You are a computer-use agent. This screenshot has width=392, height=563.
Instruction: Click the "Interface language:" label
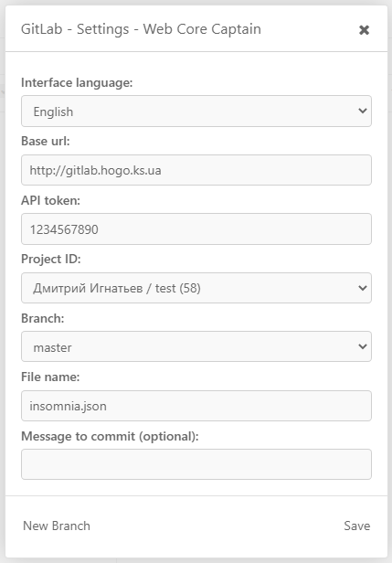(77, 82)
